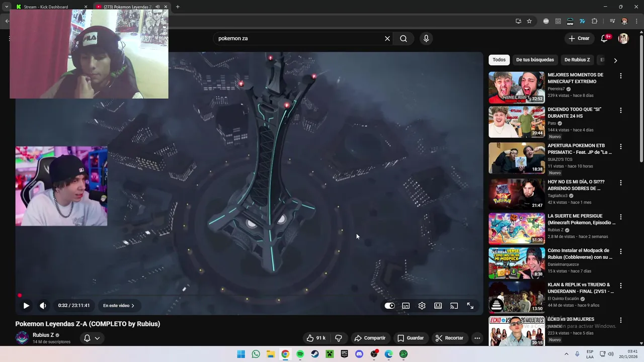The image size is (644, 362).
Task: Mute the Pokemon Leyendas tab via speaker icon
Action: point(157,7)
